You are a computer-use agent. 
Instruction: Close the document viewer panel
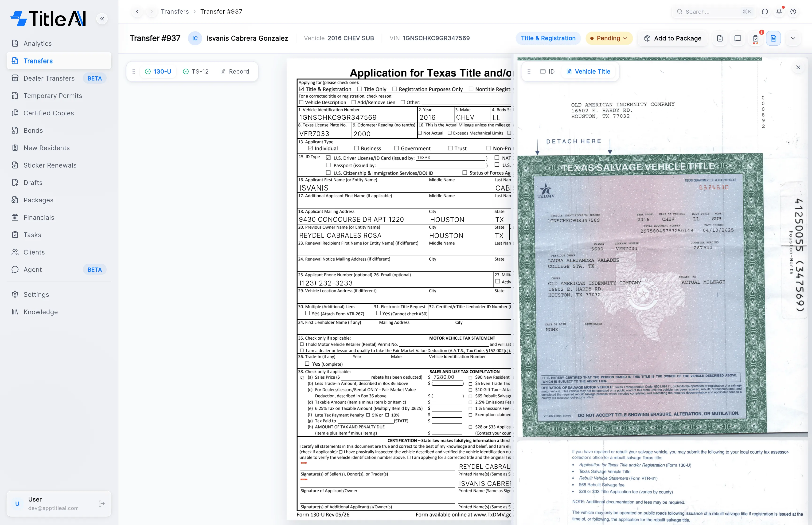coord(798,67)
